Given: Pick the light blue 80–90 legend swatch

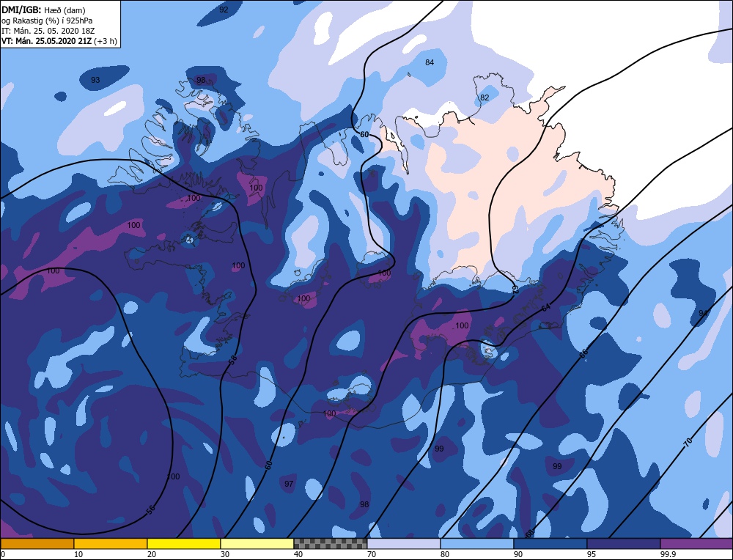Looking at the screenshot, I should (x=477, y=544).
